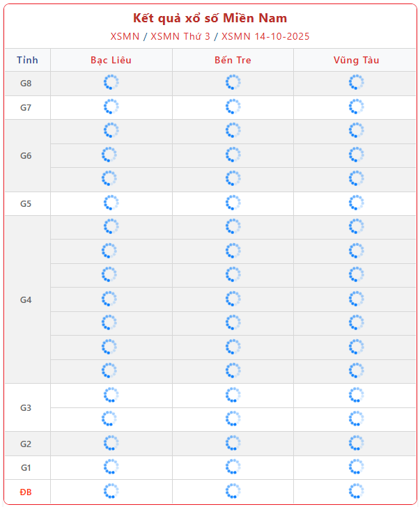The width and height of the screenshot is (420, 507).
Task: Click the G2 loading spinner for Bến Tre
Action: point(233,443)
